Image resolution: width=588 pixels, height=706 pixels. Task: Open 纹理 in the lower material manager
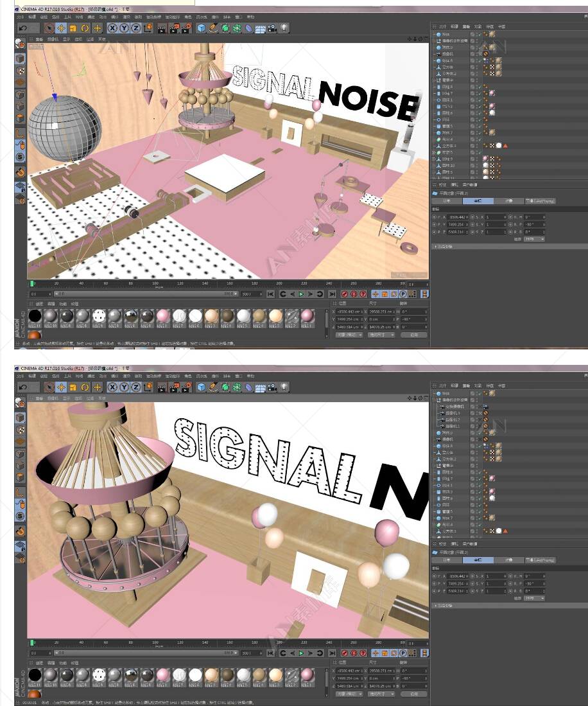pyautogui.click(x=74, y=663)
